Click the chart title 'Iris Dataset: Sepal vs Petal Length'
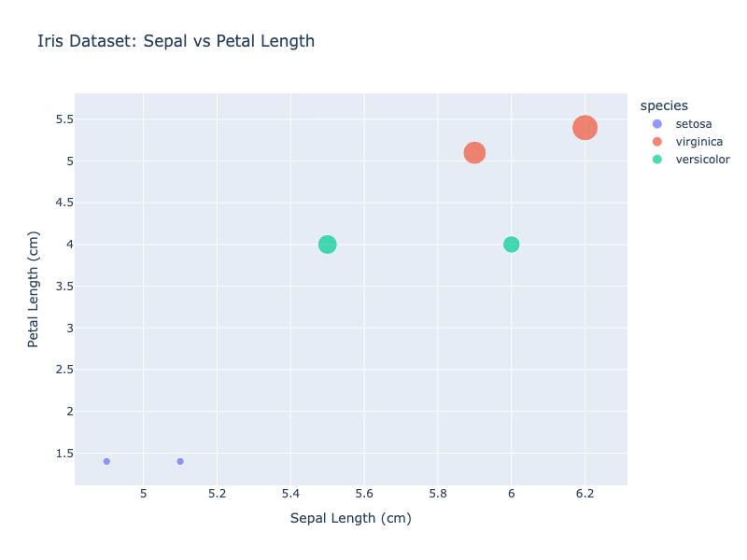 (x=176, y=41)
